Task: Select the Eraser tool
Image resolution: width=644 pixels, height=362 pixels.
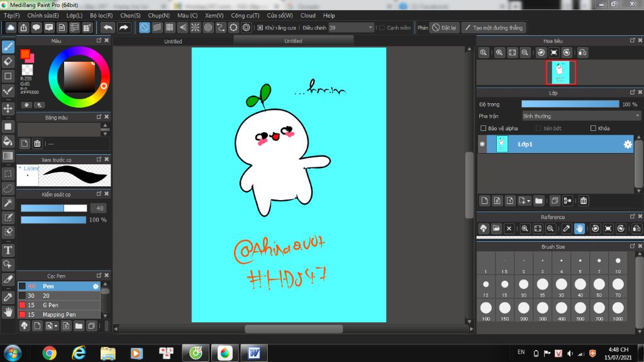Action: (x=8, y=61)
